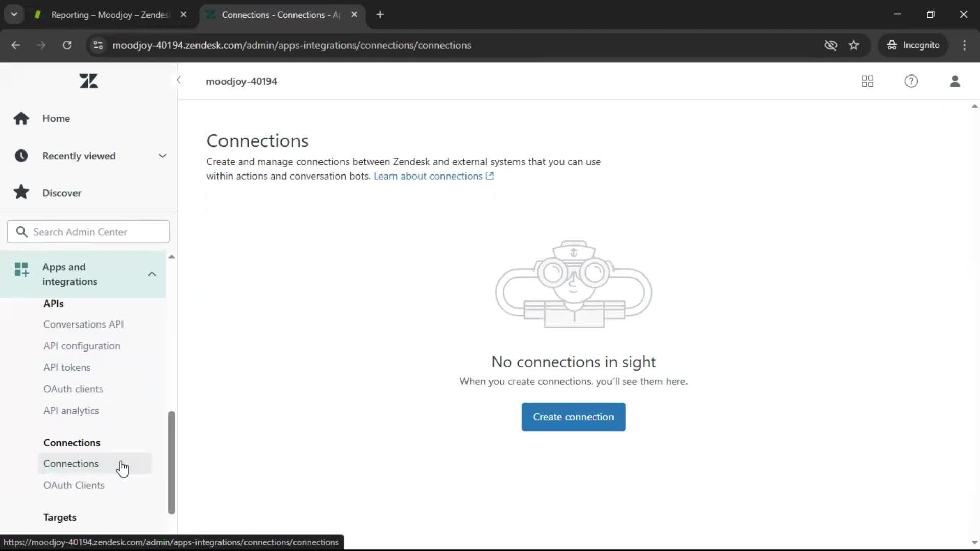
Task: Open the Chrome three-dot menu
Action: pyautogui.click(x=964, y=45)
